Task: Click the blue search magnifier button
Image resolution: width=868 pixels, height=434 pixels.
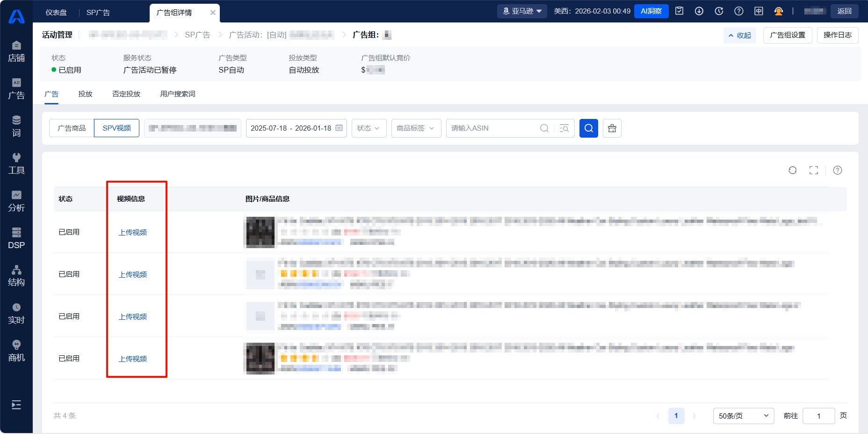Action: [588, 128]
